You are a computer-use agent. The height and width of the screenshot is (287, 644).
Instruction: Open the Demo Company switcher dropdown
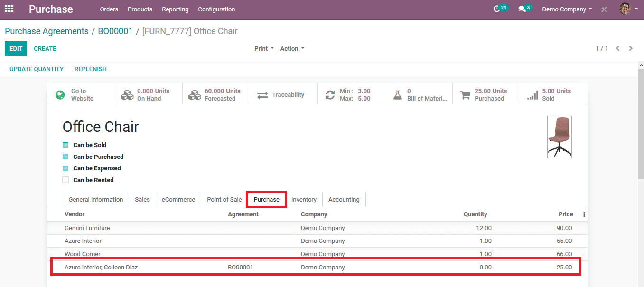pyautogui.click(x=567, y=9)
